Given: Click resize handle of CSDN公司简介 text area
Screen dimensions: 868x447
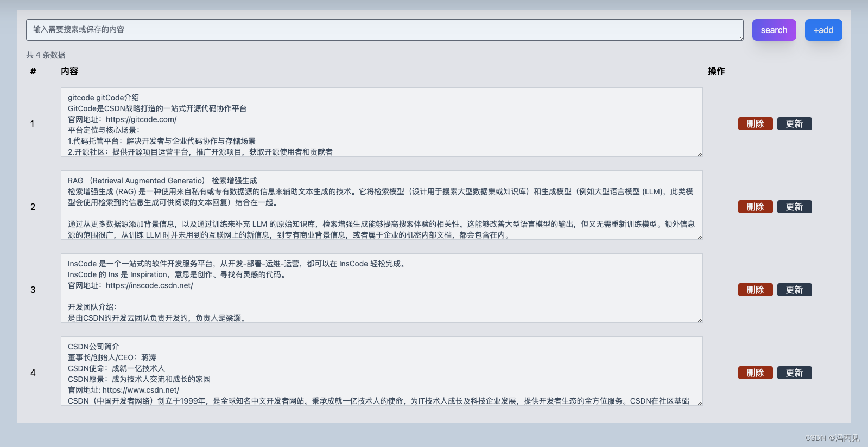Looking at the screenshot, I should coord(700,403).
